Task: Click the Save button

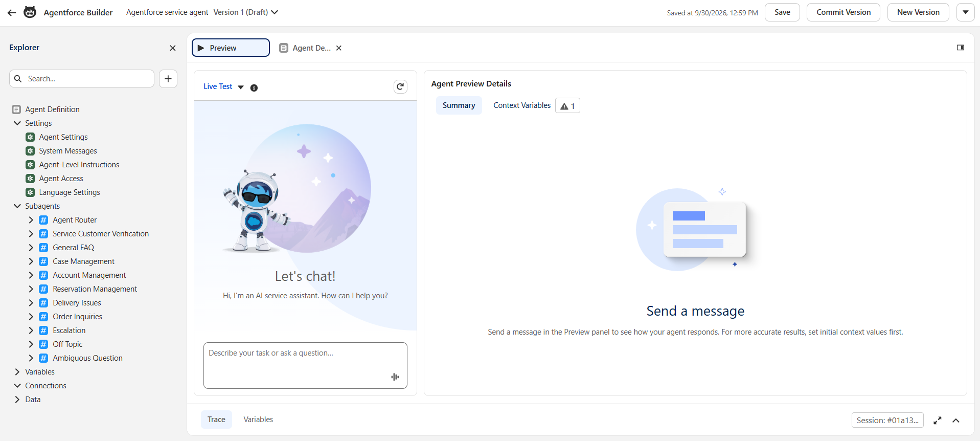Action: [782, 12]
